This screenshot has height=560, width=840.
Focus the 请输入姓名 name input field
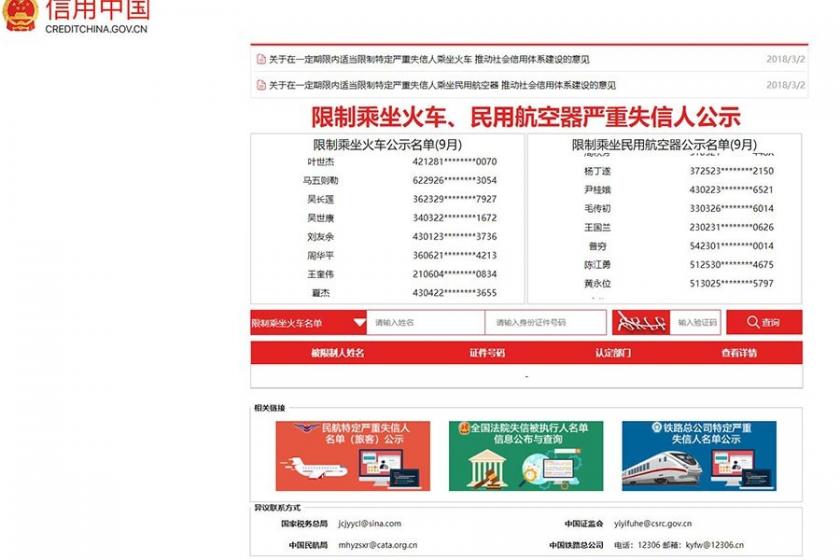point(425,323)
